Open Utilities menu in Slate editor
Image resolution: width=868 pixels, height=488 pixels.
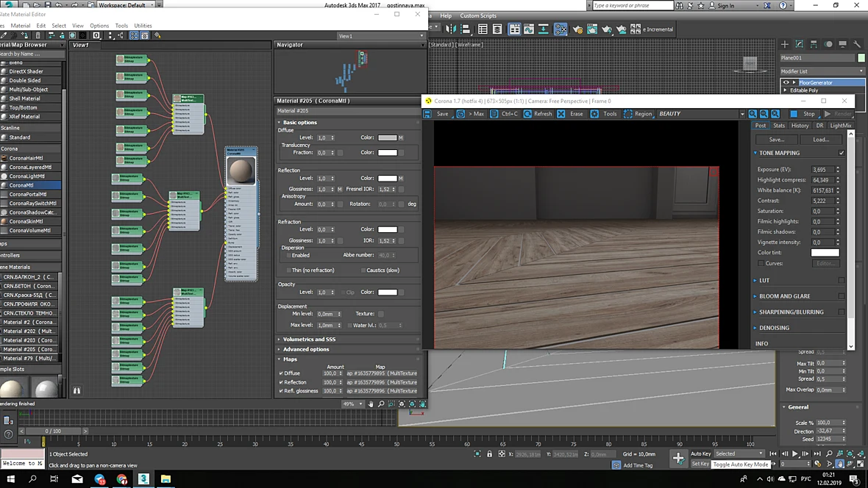point(143,26)
